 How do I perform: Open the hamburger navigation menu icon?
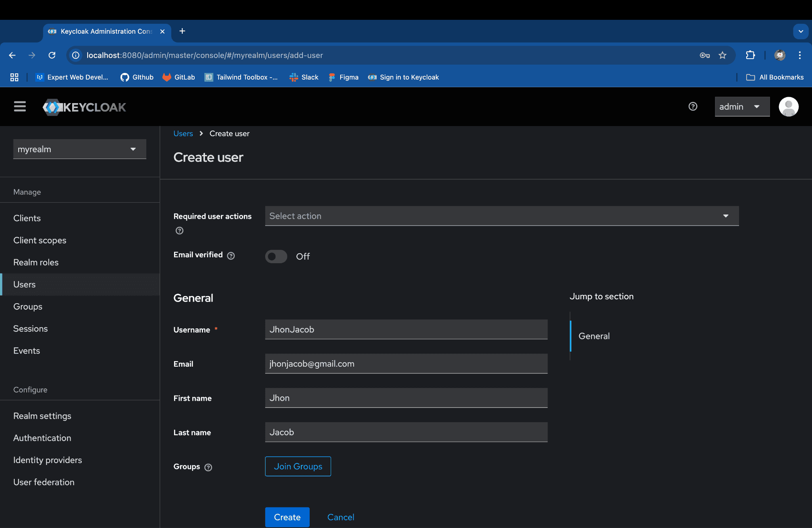click(20, 107)
